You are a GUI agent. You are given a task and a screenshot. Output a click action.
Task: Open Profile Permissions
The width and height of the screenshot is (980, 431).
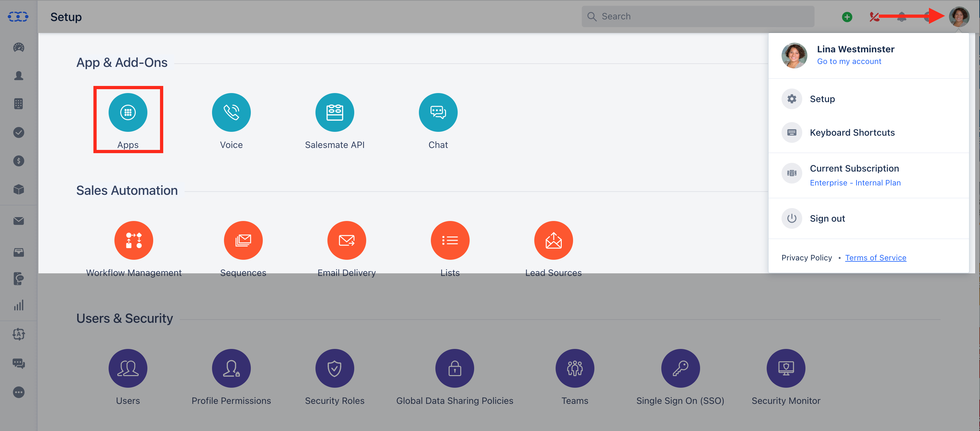tap(231, 368)
